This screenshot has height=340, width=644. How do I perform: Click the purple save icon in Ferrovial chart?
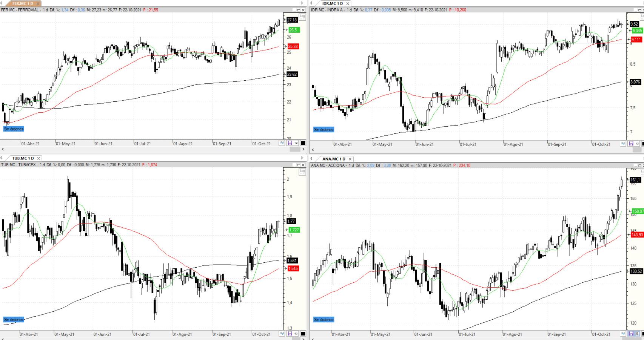(x=290, y=143)
